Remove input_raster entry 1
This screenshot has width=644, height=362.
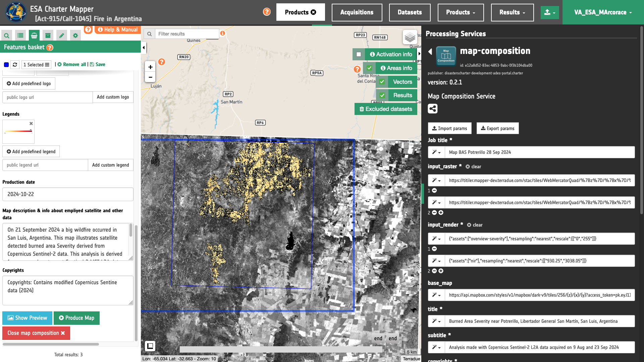[x=434, y=190]
